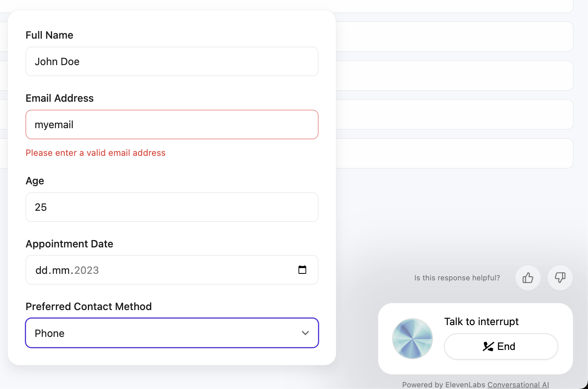Expand the chevron arrow of Phone dropdown
Viewport: 588px width, 389px height.
(305, 333)
